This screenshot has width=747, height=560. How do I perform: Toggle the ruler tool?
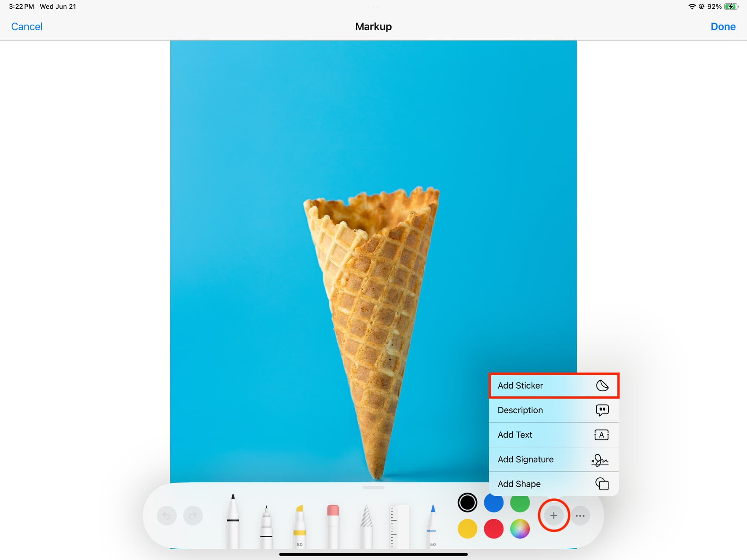click(x=400, y=527)
